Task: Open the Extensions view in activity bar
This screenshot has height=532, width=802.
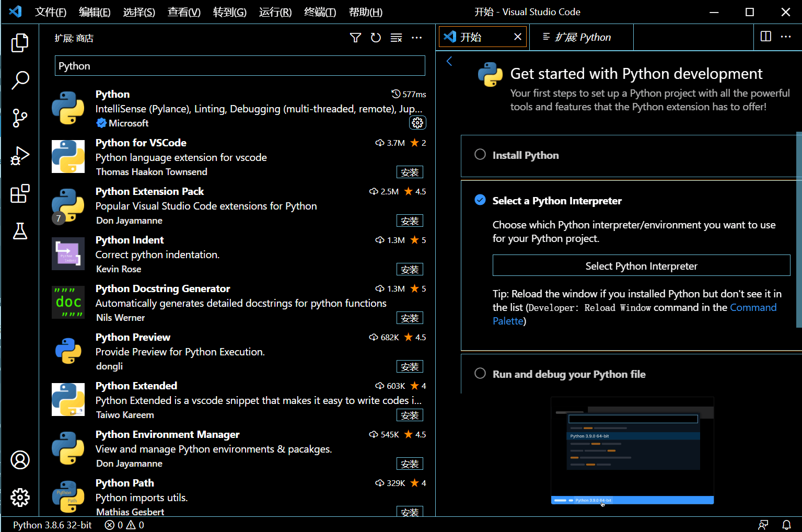Action: [x=20, y=193]
